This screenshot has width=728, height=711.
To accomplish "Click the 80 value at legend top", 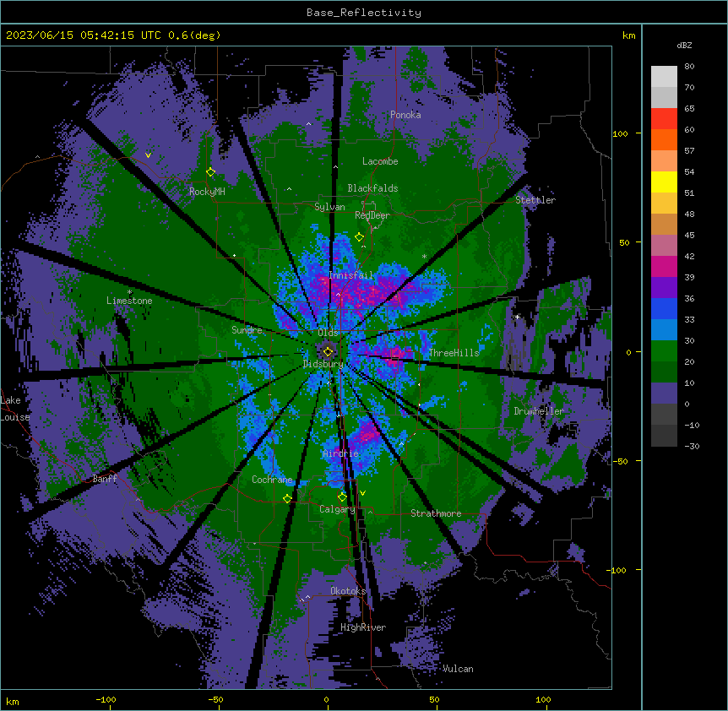I will pos(689,67).
